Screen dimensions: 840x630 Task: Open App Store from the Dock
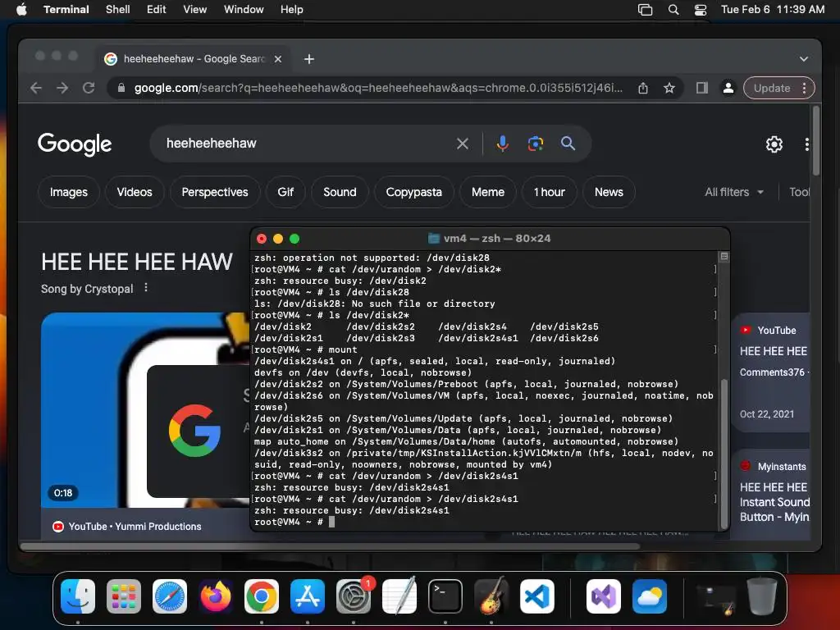pyautogui.click(x=308, y=596)
